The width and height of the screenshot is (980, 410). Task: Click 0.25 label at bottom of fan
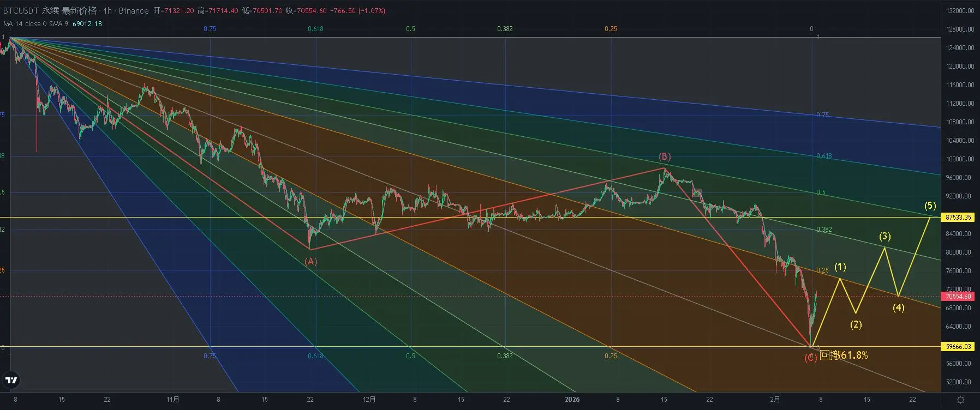pyautogui.click(x=611, y=356)
